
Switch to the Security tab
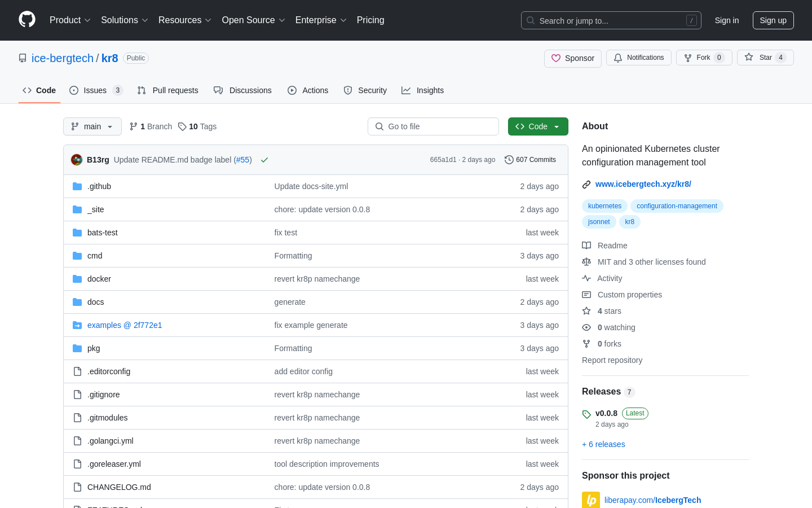(365, 90)
